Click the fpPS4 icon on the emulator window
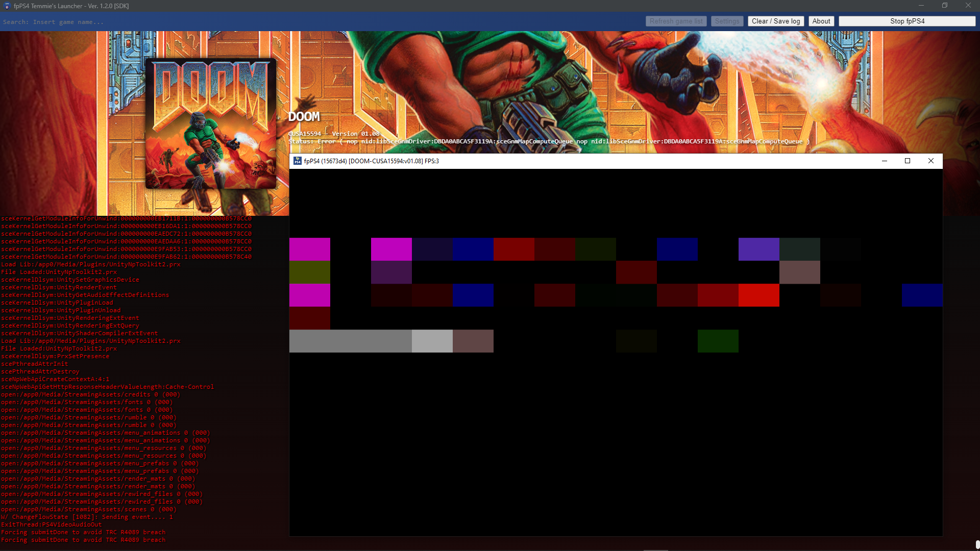 298,161
